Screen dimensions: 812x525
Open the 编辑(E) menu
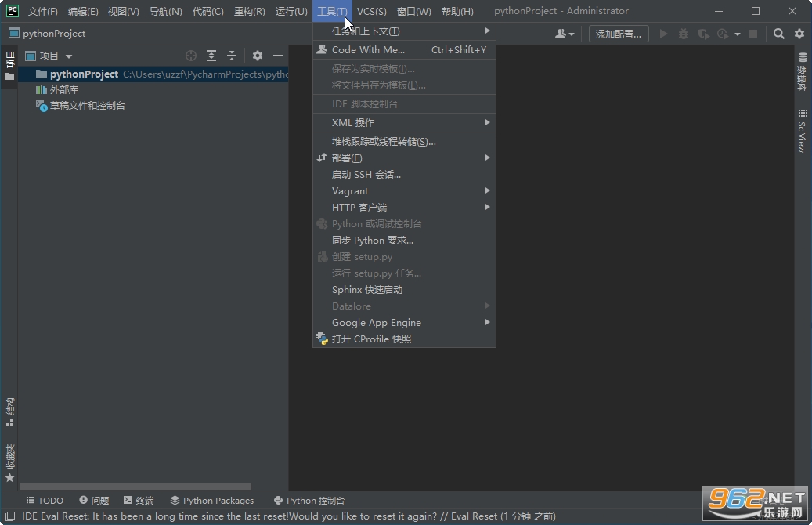(x=83, y=12)
